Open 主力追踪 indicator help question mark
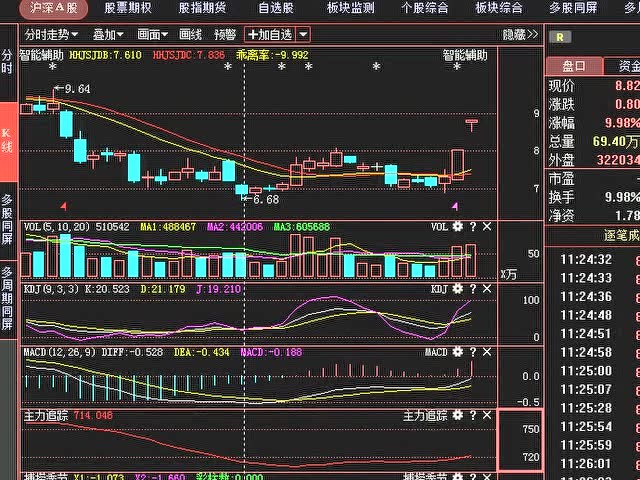Image resolution: width=640 pixels, height=480 pixels. pos(473,416)
